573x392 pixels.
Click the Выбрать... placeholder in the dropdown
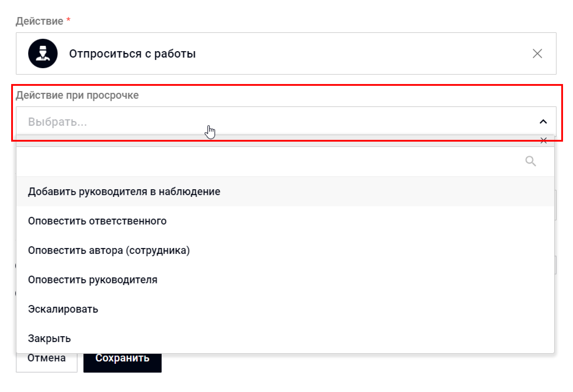58,122
